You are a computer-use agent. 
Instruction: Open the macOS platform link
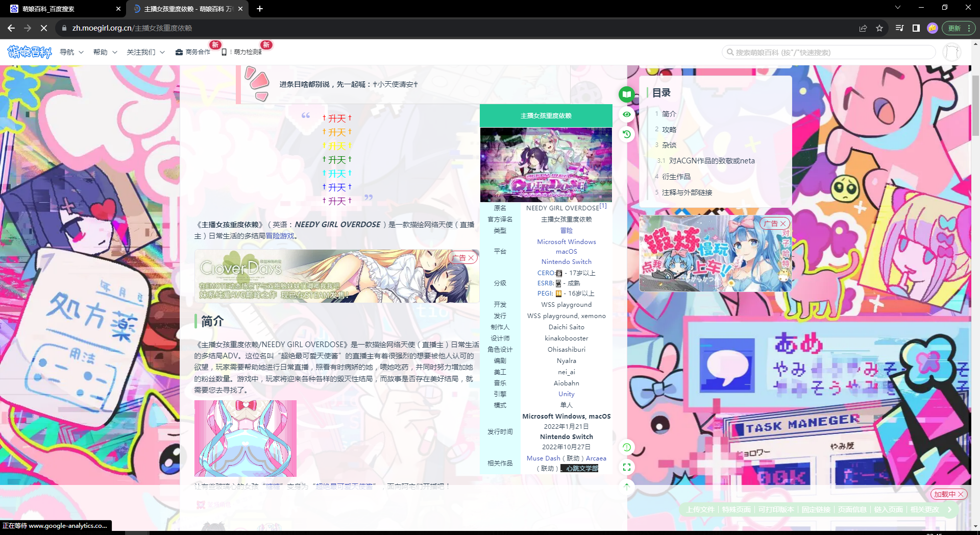[x=566, y=252]
